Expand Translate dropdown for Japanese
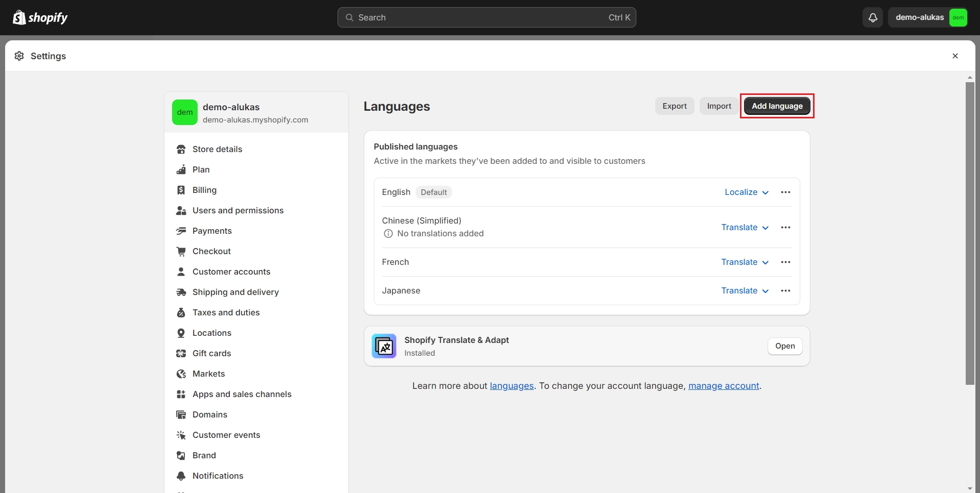The width and height of the screenshot is (980, 493). pyautogui.click(x=745, y=291)
